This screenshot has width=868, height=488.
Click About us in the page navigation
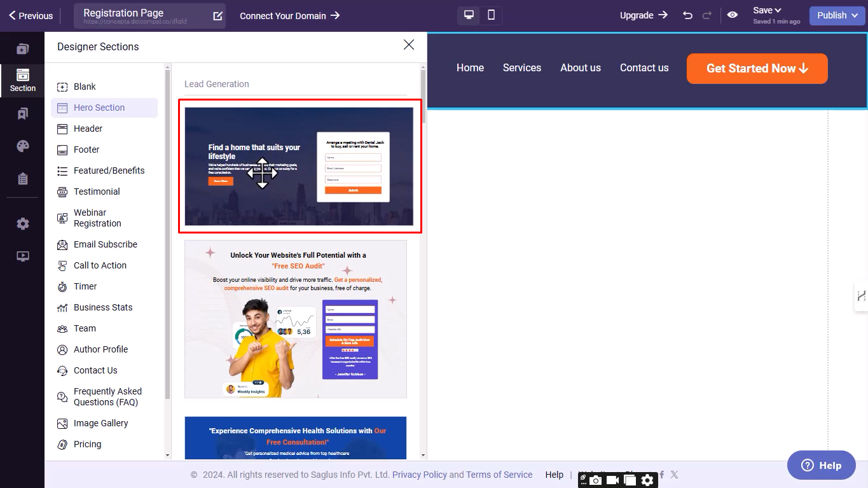[x=581, y=68]
